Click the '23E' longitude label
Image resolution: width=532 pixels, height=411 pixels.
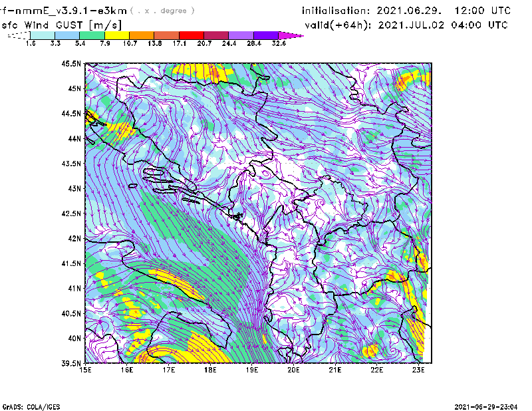click(418, 370)
